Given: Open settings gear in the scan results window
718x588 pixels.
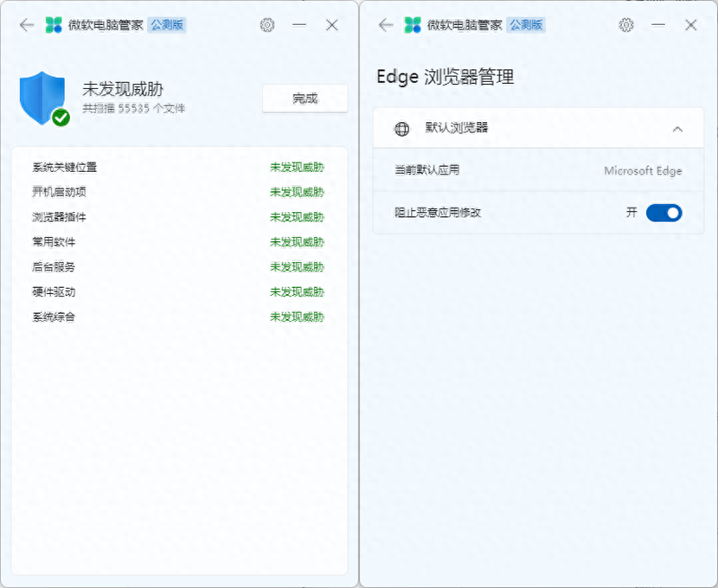Looking at the screenshot, I should (266, 25).
